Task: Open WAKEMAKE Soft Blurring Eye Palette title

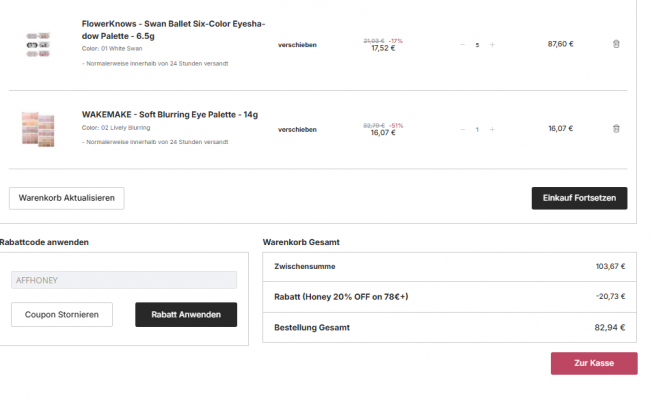Action: (169, 115)
